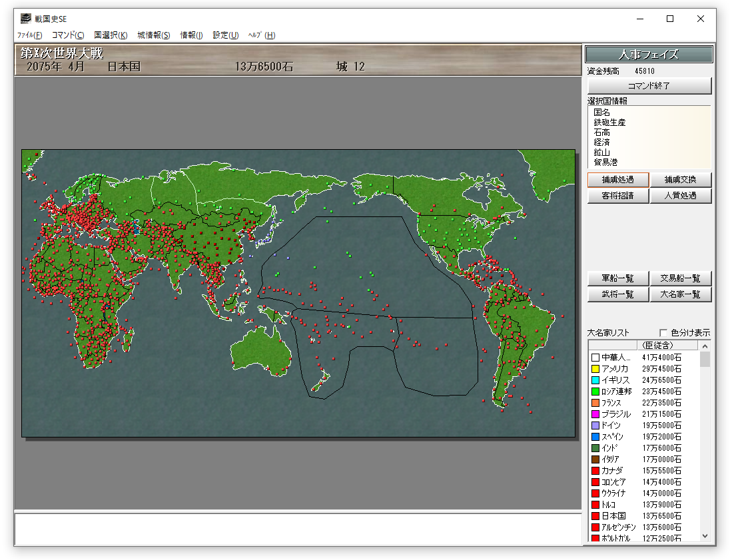Open the 大名家一覧 list
This screenshot has width=730, height=560.
tap(680, 294)
